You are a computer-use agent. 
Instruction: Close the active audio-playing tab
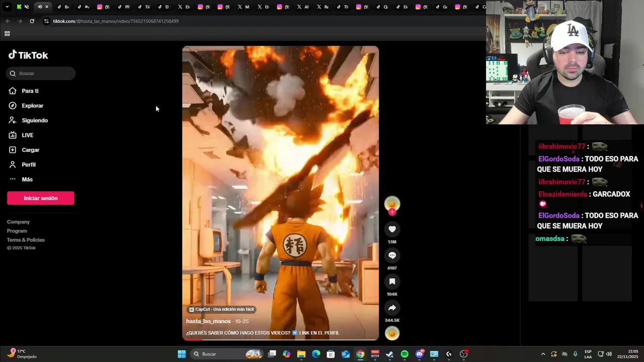coord(47,7)
